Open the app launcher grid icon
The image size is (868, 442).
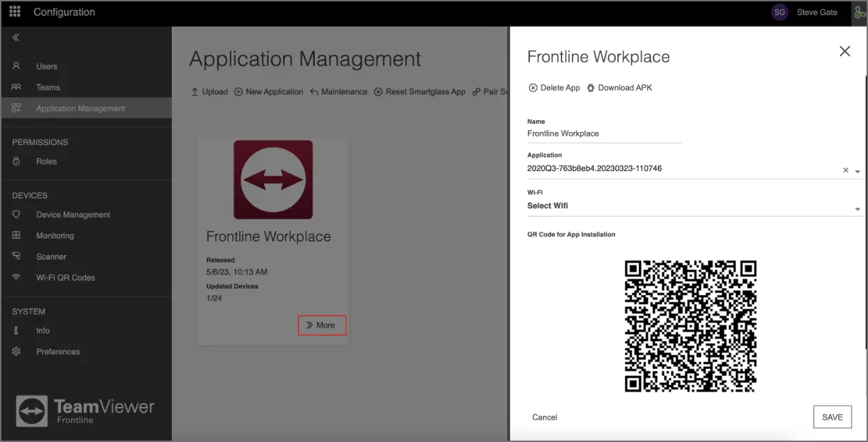tap(14, 12)
